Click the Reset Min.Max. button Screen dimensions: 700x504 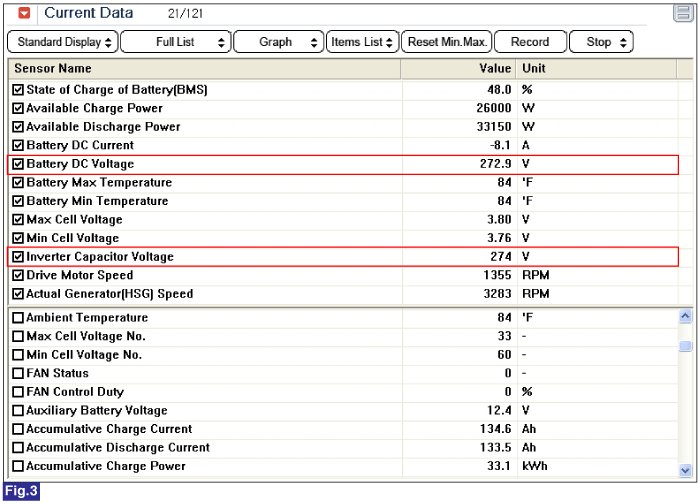click(x=447, y=42)
